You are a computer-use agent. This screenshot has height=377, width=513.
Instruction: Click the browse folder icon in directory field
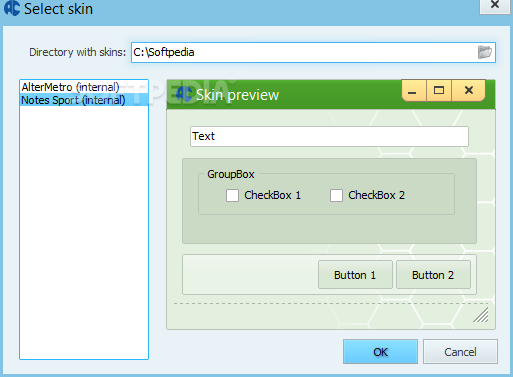click(484, 52)
